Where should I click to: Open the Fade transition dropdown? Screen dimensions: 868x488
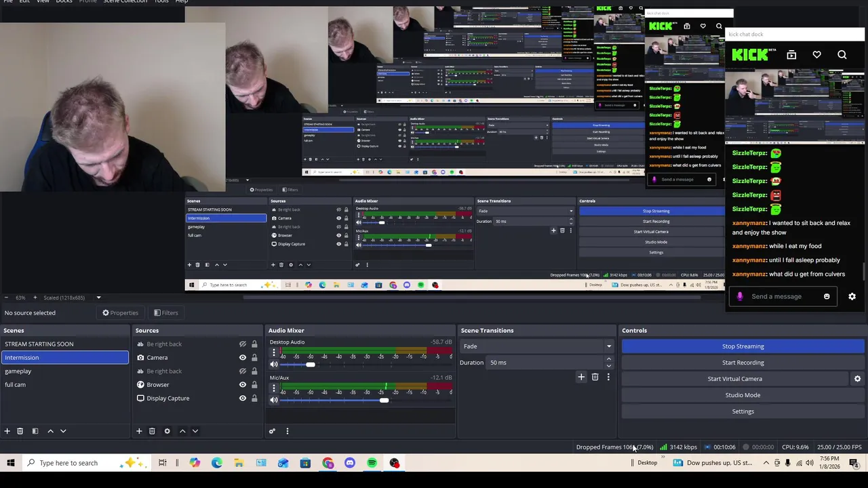coord(537,346)
